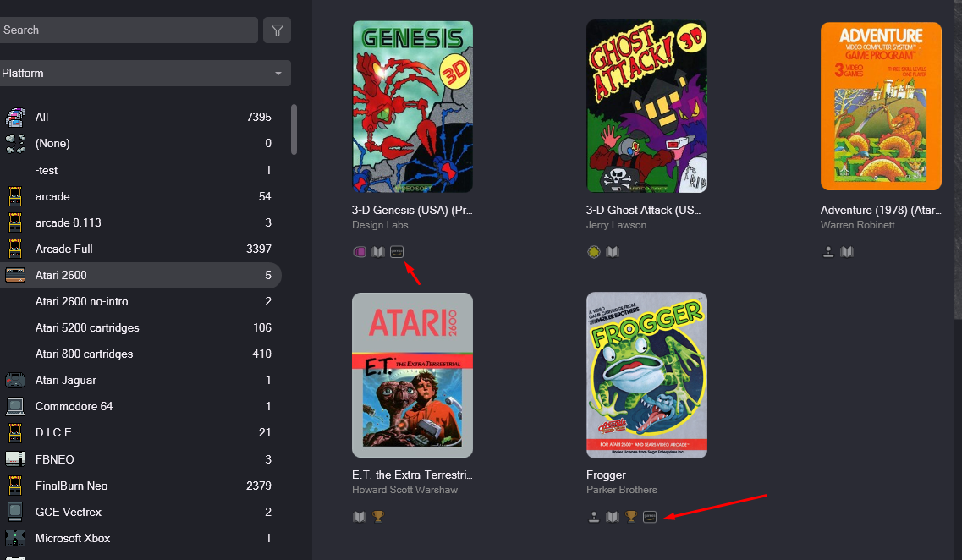Click the D.I.C.E. cabinet icon
Screen dimensions: 962x560
15,432
